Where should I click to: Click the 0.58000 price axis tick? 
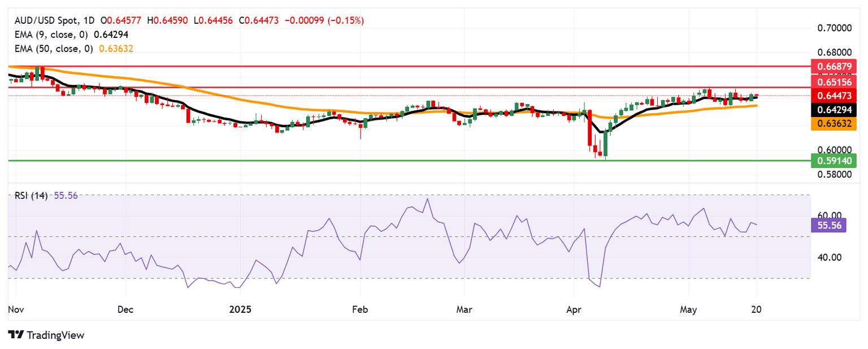coord(835,175)
